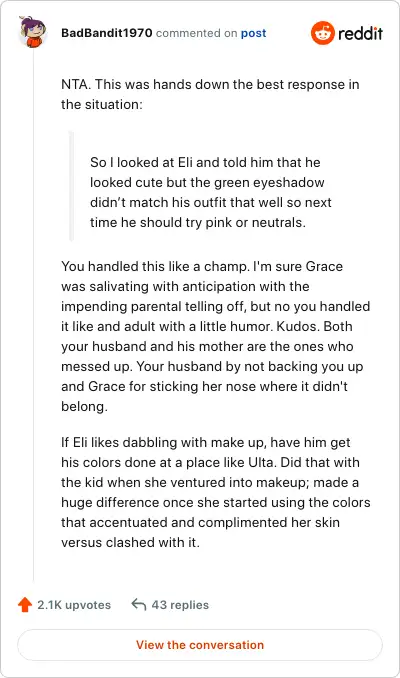
Task: Click the 'commented on' text
Action: click(x=196, y=33)
